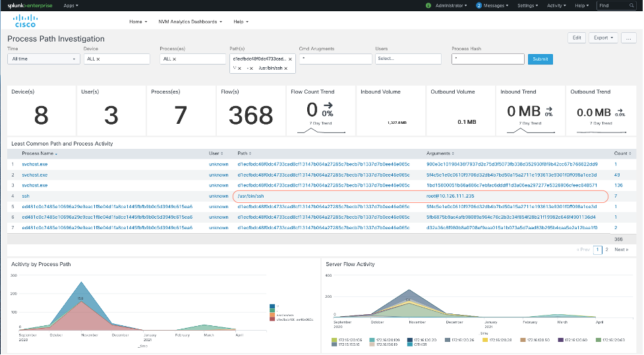Click the blue Messages count badge
Image resolution: width=644 pixels, height=355 pixels.
[x=479, y=5]
